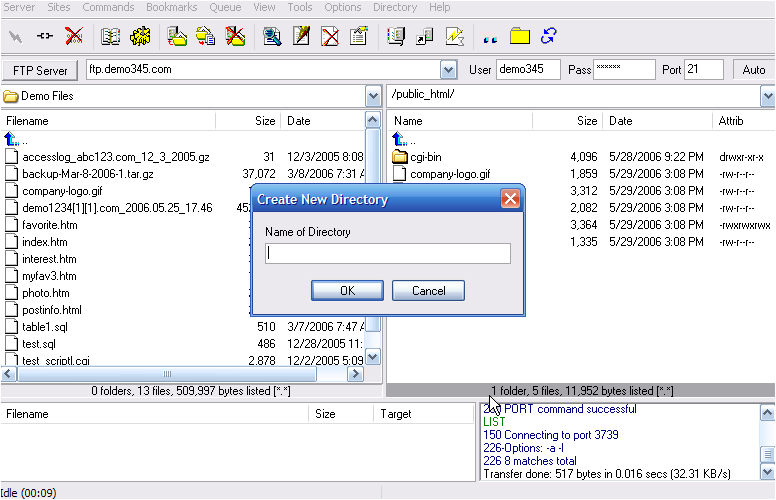Expand the Demo Files local path dropdown

tap(373, 96)
